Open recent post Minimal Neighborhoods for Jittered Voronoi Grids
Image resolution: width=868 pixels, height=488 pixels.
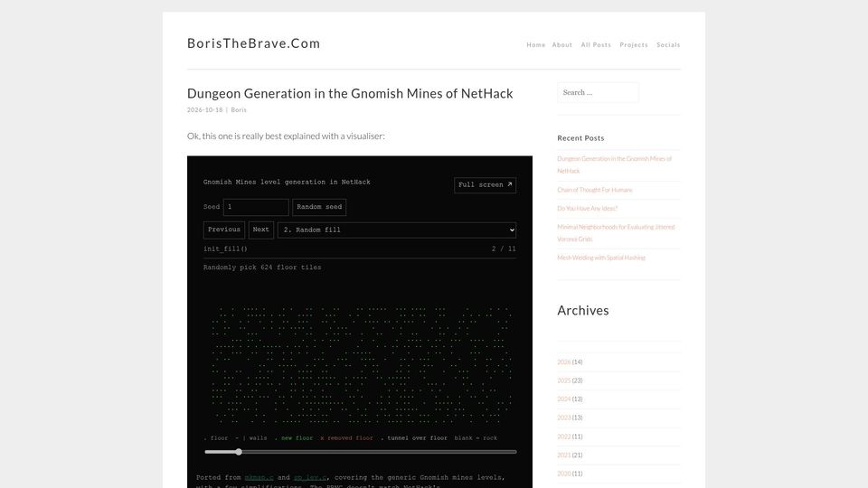[x=616, y=233]
